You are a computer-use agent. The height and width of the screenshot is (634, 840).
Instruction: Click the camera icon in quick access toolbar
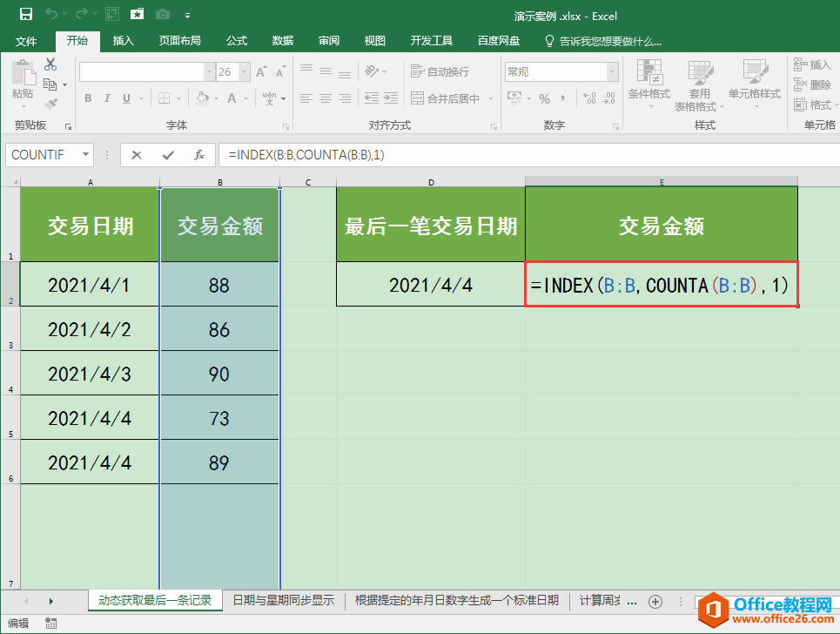[x=162, y=14]
